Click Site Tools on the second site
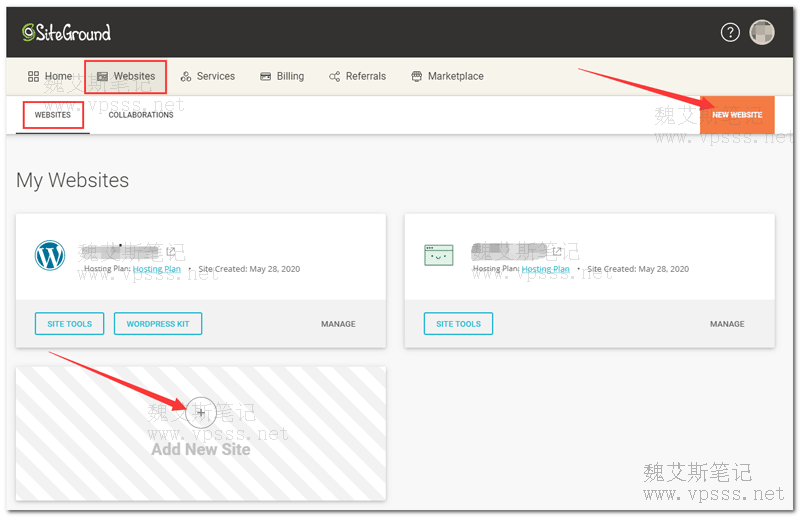The image size is (800, 517). [x=458, y=324]
